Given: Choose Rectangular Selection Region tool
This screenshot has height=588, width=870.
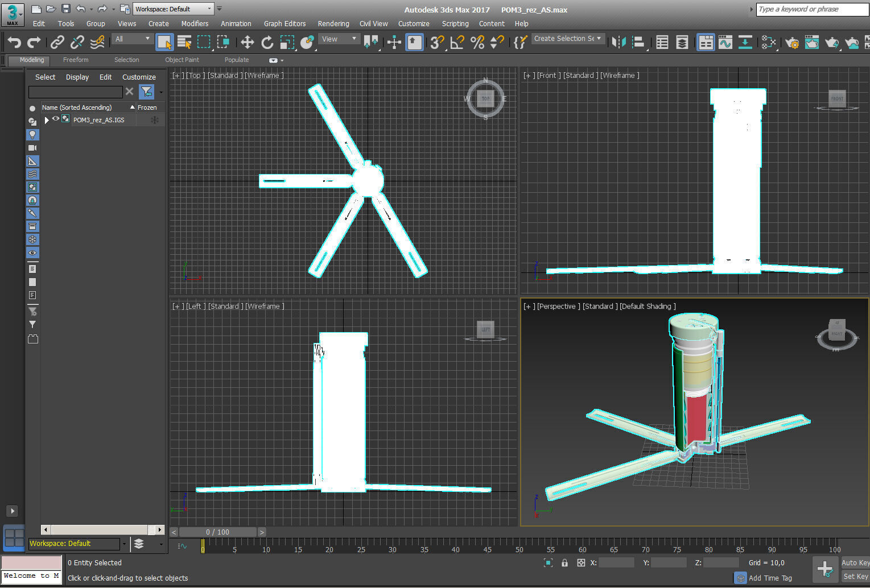Looking at the screenshot, I should click(204, 42).
